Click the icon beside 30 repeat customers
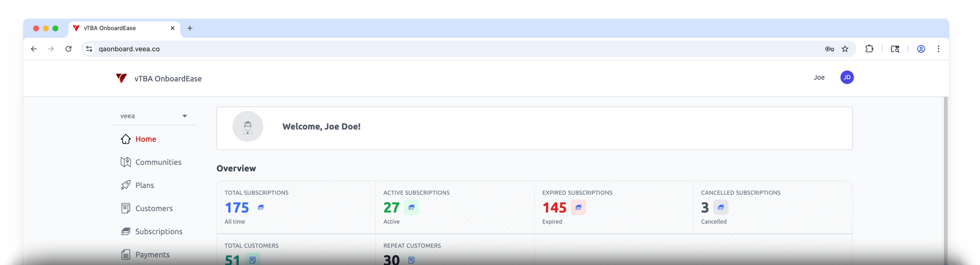 412,260
